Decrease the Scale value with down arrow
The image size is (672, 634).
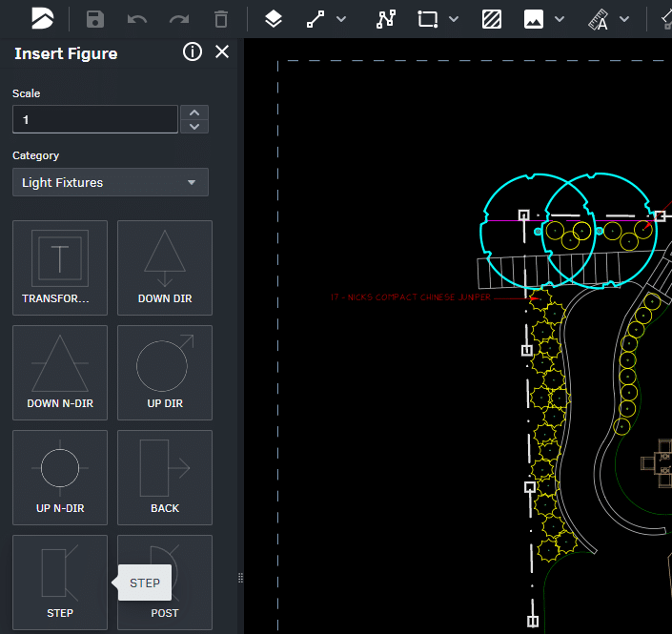[x=194, y=127]
